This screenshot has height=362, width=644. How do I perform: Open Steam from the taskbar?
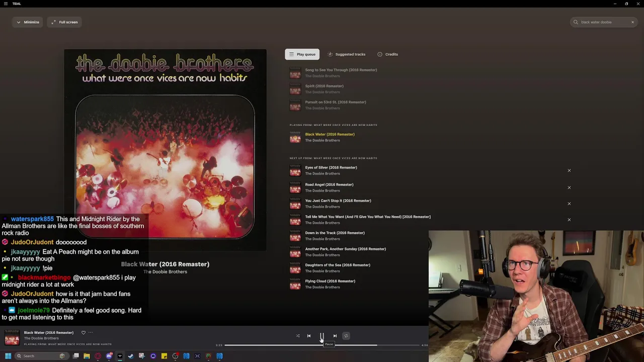coord(131,356)
